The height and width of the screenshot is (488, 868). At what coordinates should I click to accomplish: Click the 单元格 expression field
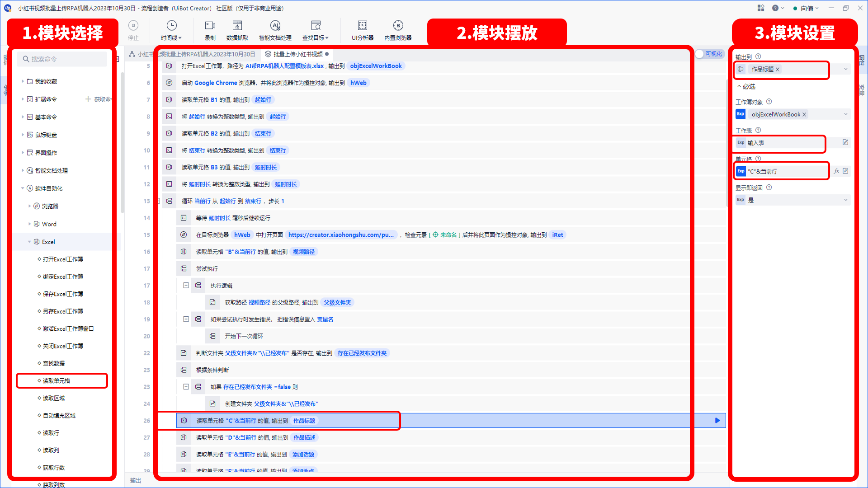tap(787, 171)
